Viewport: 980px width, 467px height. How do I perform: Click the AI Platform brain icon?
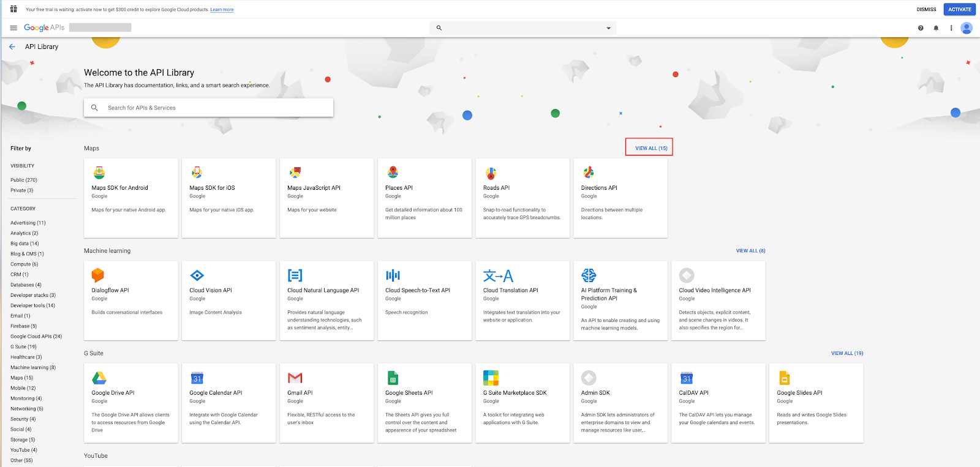pyautogui.click(x=589, y=275)
